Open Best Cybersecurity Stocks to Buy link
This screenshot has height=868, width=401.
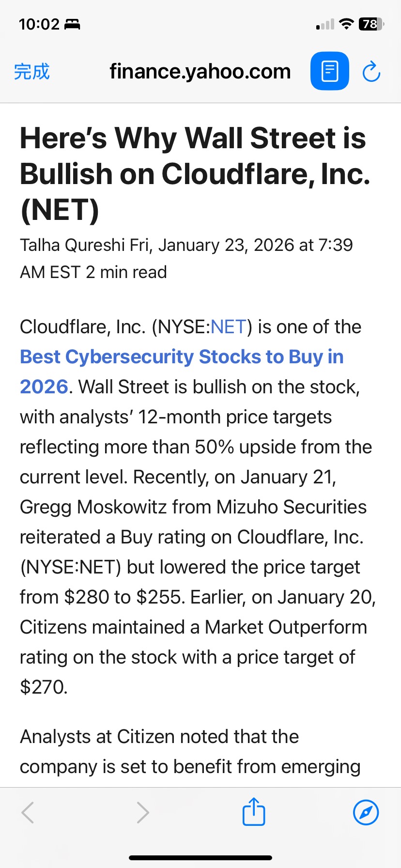point(182,372)
